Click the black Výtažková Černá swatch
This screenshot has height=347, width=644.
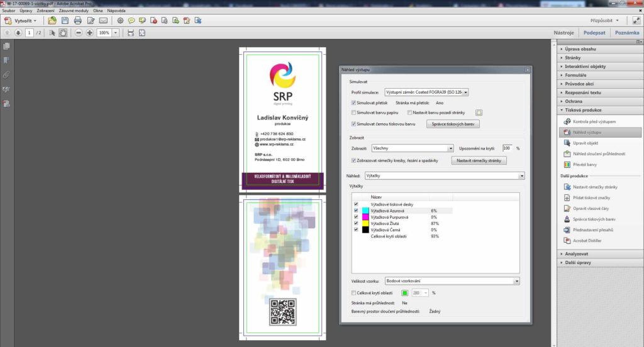point(365,230)
